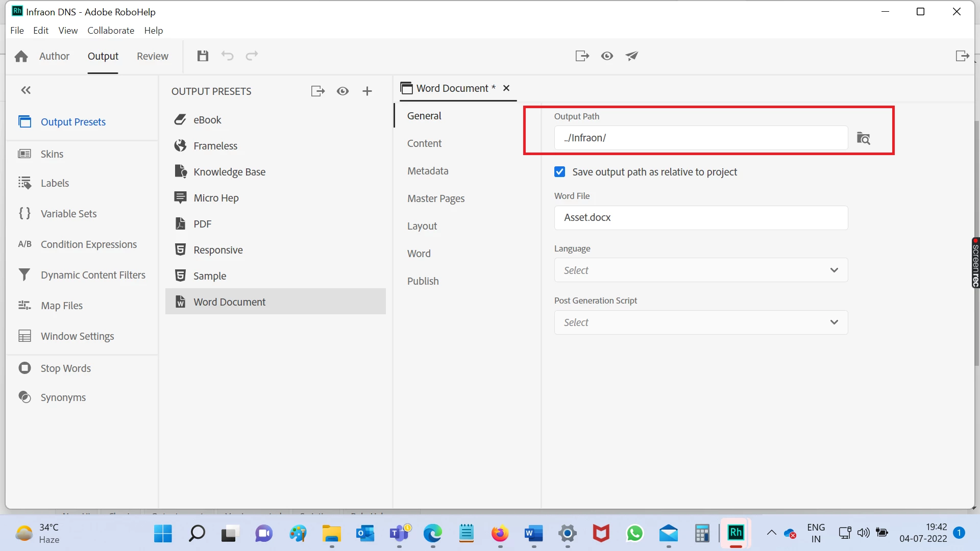Click the Word File name field
980x551 pixels.
coord(701,218)
